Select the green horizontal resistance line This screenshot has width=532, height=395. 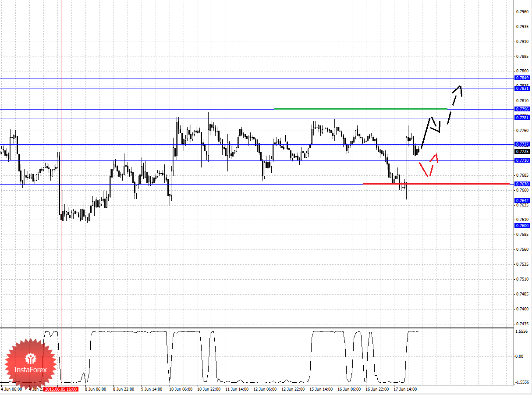(x=361, y=108)
